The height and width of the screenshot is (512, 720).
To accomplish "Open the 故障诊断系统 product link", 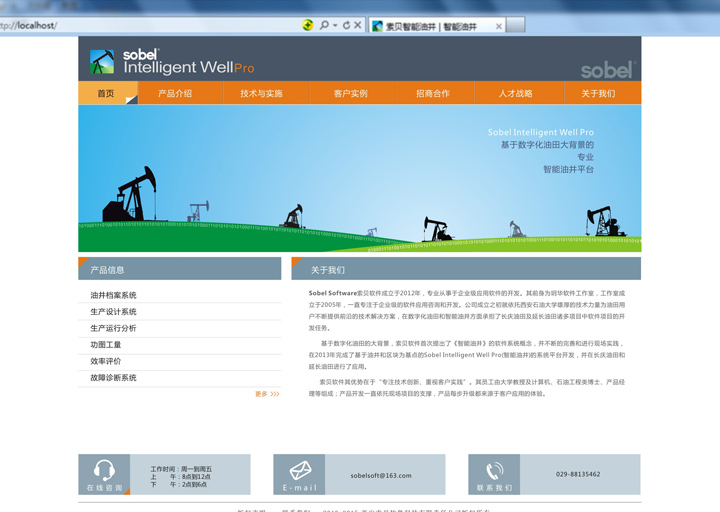I will (x=113, y=377).
